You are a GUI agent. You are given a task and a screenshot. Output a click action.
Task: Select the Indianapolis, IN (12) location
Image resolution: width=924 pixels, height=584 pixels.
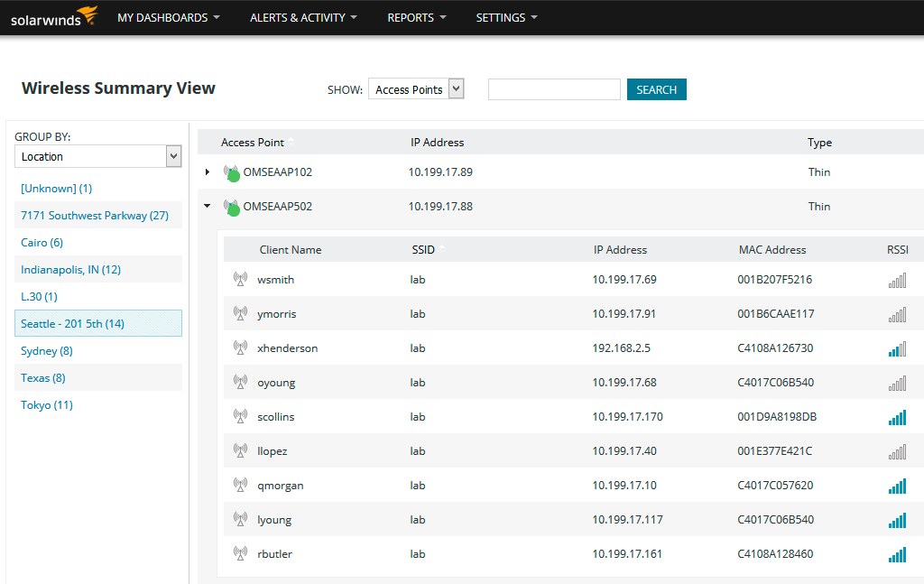click(x=70, y=269)
